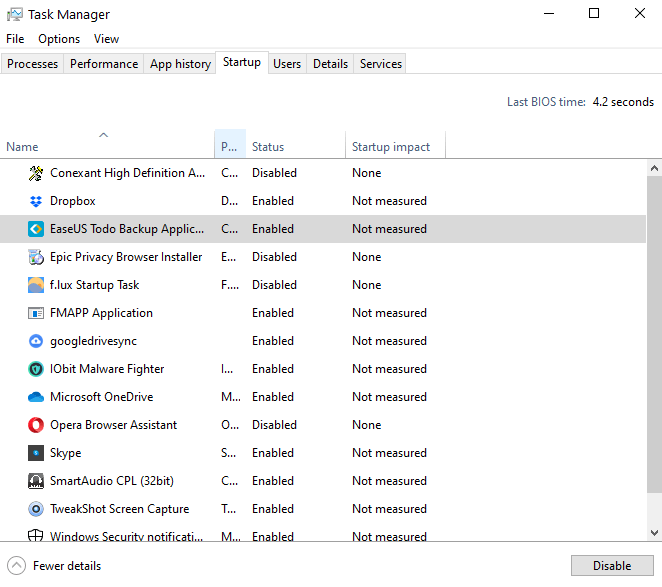The height and width of the screenshot is (587, 662).
Task: Click Disabled status of Conexant row
Action: tap(274, 173)
